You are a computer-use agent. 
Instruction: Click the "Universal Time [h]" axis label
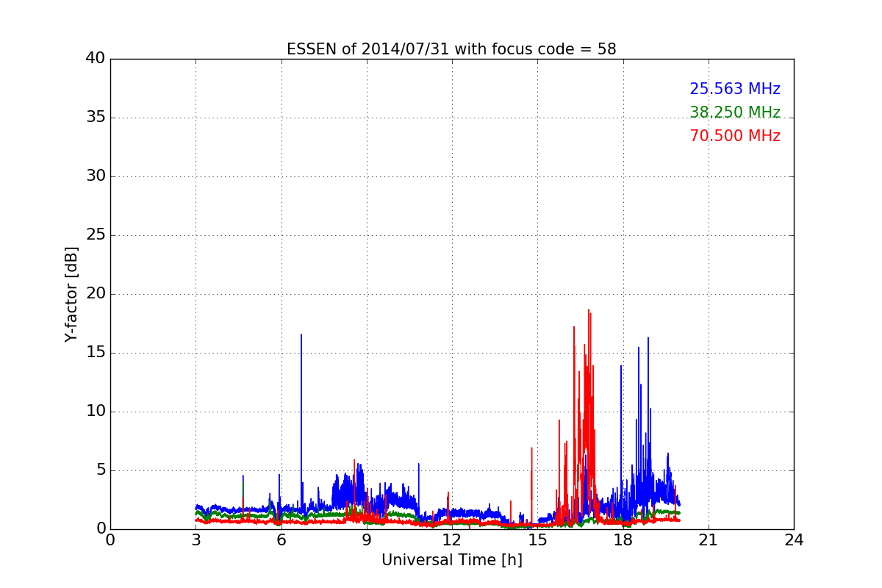coord(452,560)
